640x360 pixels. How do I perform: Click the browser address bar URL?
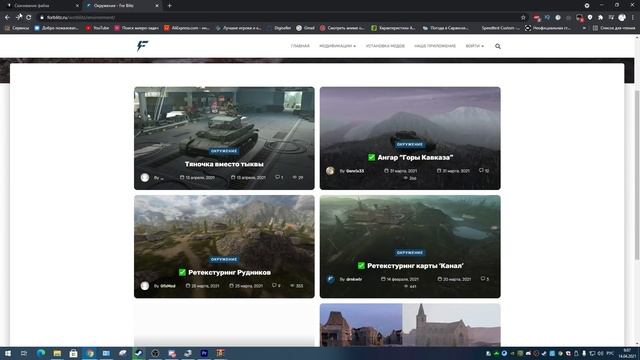click(x=80, y=18)
